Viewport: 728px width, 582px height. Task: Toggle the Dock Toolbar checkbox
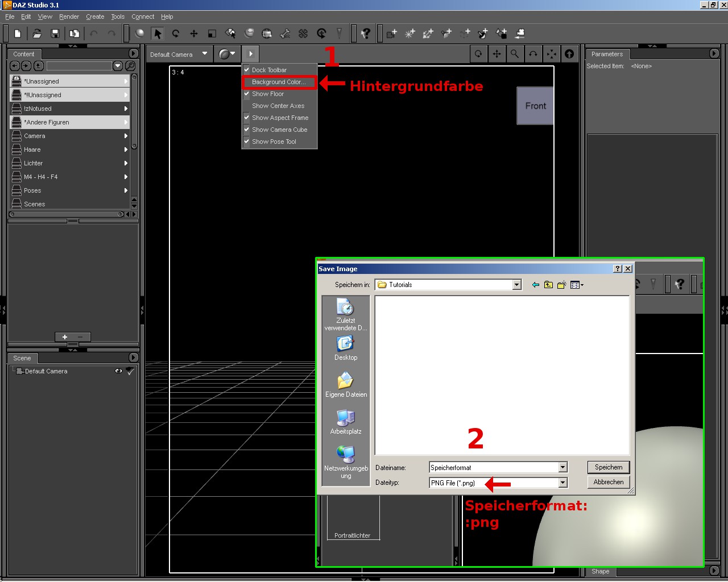click(x=247, y=70)
